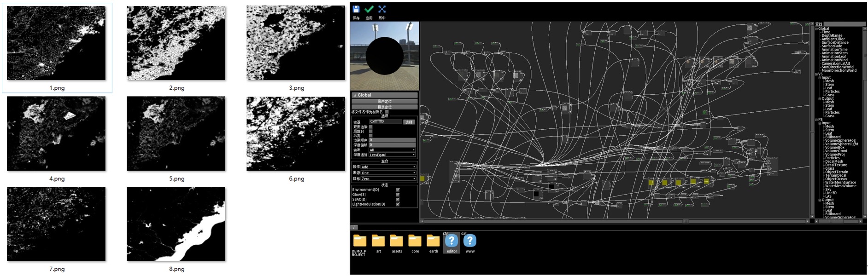Click the 选择 button beside the mask field
The height and width of the screenshot is (276, 868).
pos(409,122)
